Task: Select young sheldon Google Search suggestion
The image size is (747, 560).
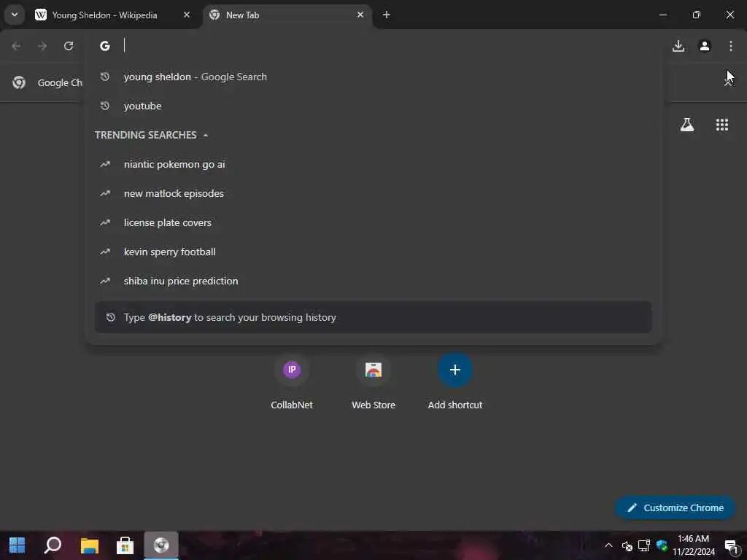Action: (373, 77)
